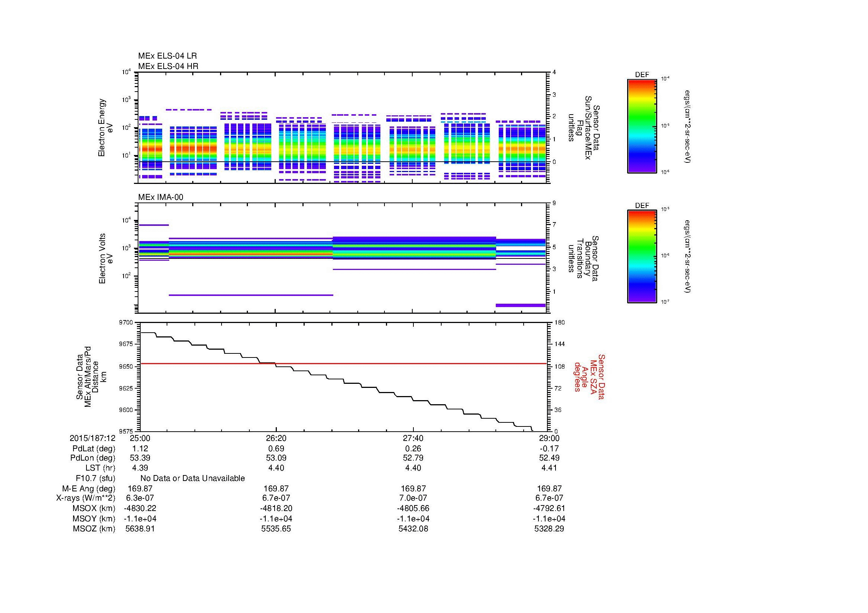Click the 9650 altitude axis tick
868x613 pixels.
(126, 366)
